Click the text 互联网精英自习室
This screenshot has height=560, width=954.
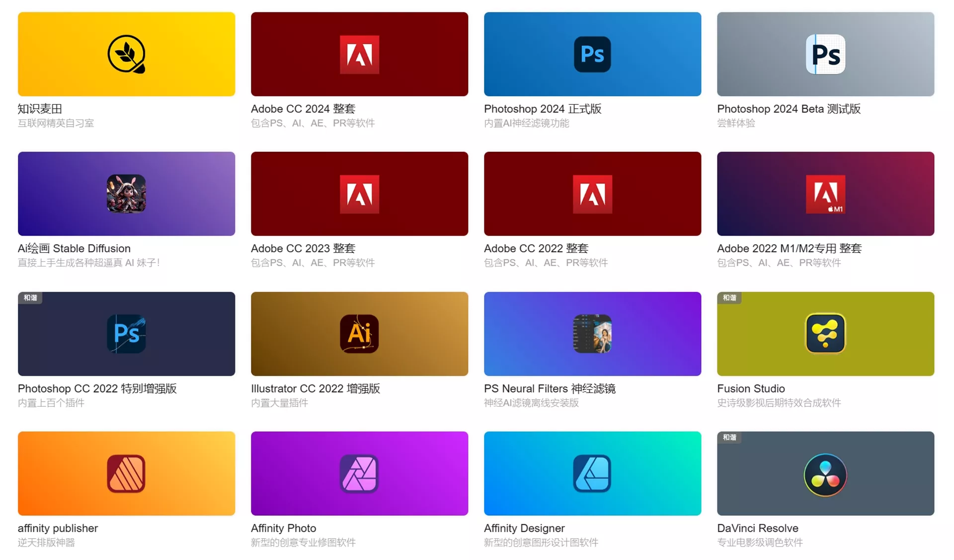[x=56, y=123]
